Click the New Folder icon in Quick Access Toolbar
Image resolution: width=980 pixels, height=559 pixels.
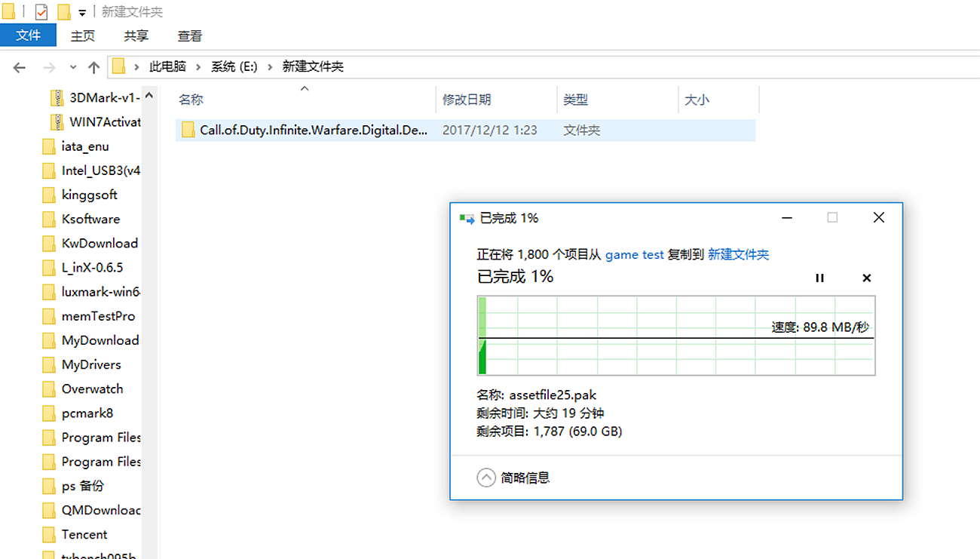click(x=63, y=11)
